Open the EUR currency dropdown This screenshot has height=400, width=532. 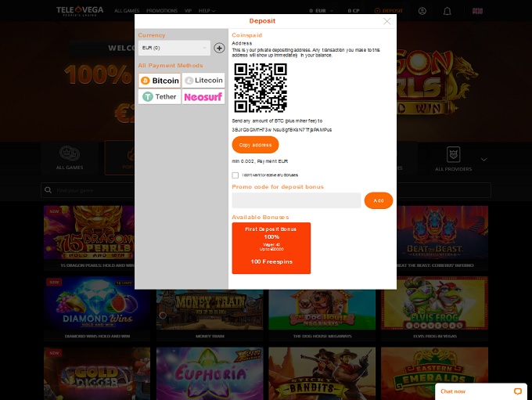click(174, 48)
